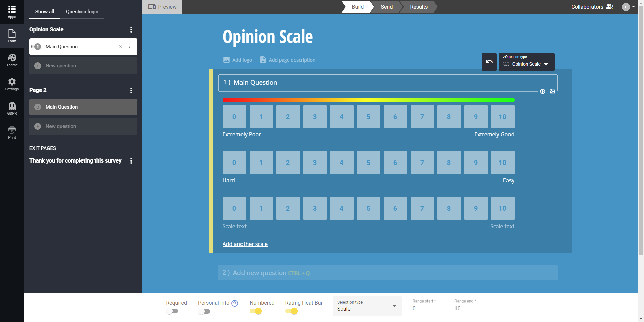Go to the Send step
This screenshot has width=644, height=322.
click(387, 7)
